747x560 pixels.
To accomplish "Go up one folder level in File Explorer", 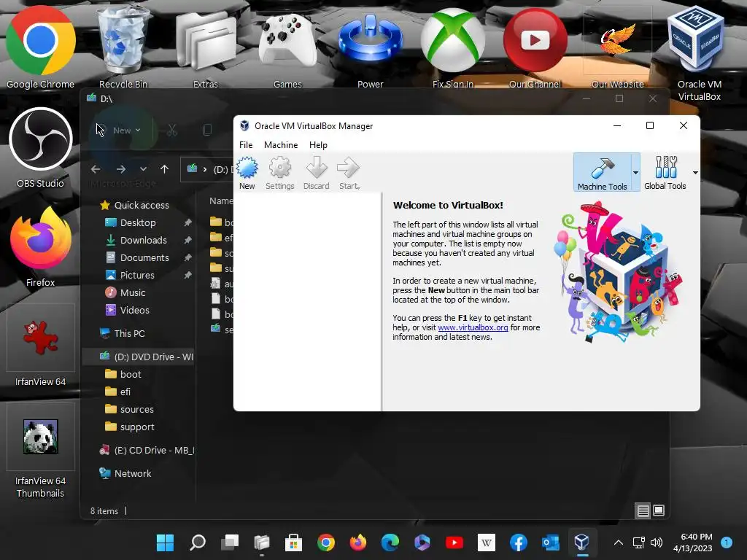I will pos(164,169).
